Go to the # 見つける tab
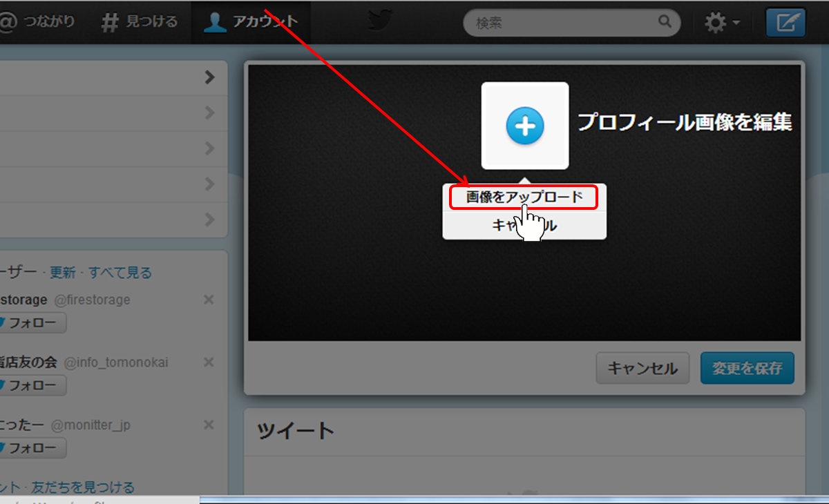Image resolution: width=829 pixels, height=504 pixels. (139, 22)
